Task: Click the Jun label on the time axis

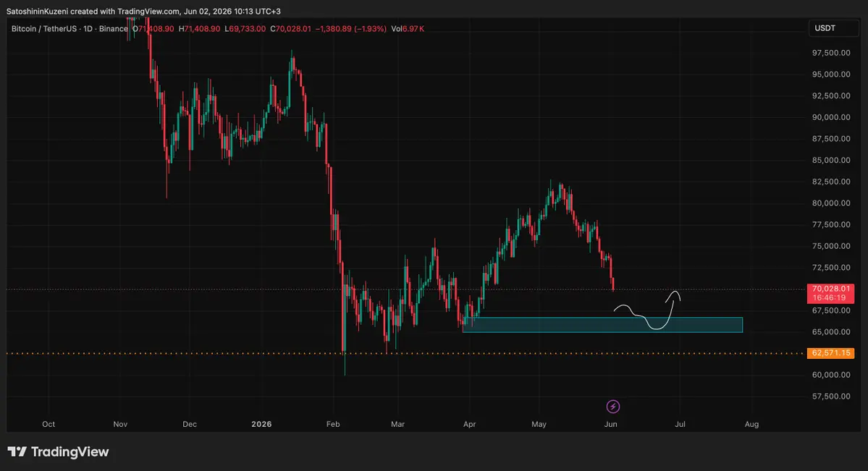Action: (610, 424)
